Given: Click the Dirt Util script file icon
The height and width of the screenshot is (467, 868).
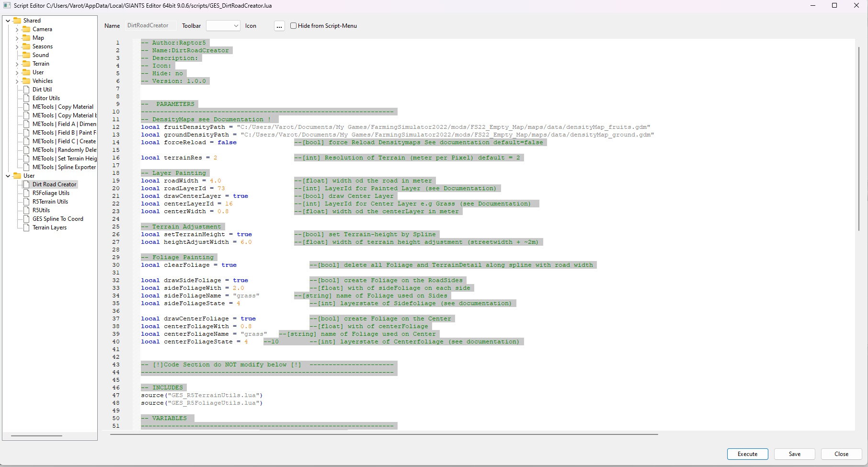Looking at the screenshot, I should (26, 90).
